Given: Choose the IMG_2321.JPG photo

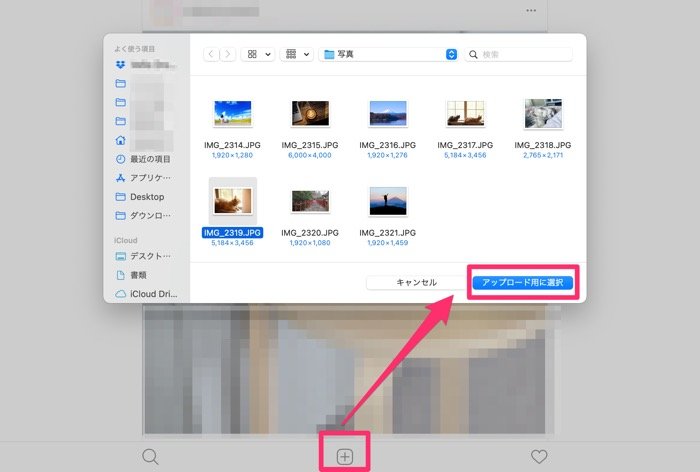Looking at the screenshot, I should coord(388,201).
